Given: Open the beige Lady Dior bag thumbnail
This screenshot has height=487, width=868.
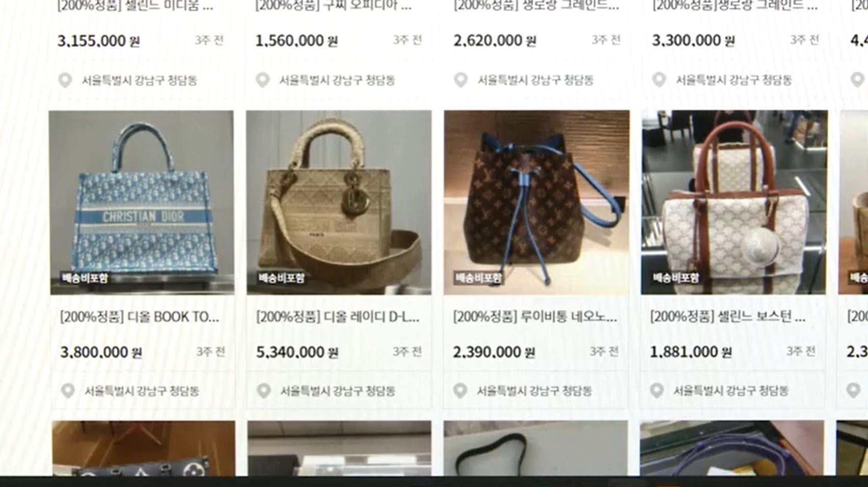Looking at the screenshot, I should pos(339,203).
